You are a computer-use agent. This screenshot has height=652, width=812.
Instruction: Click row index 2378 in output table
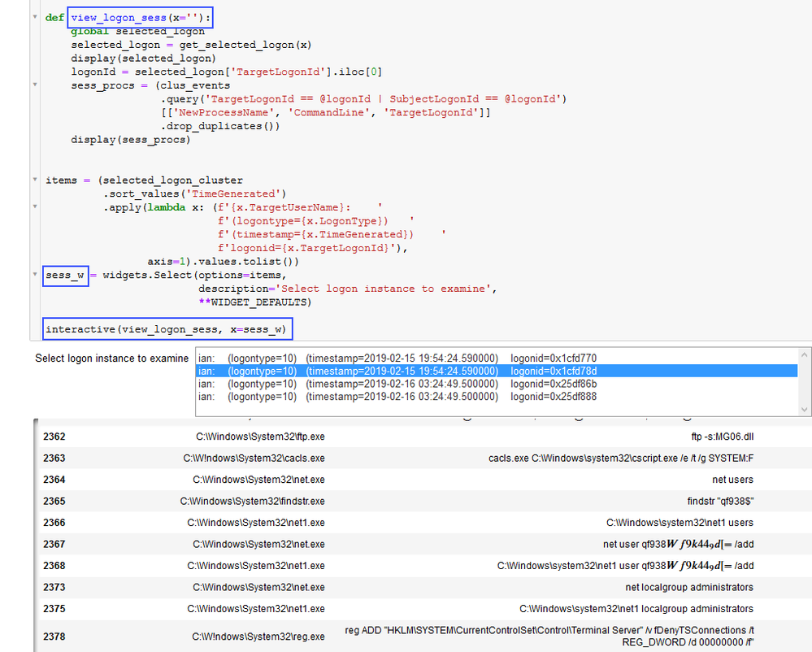point(54,637)
